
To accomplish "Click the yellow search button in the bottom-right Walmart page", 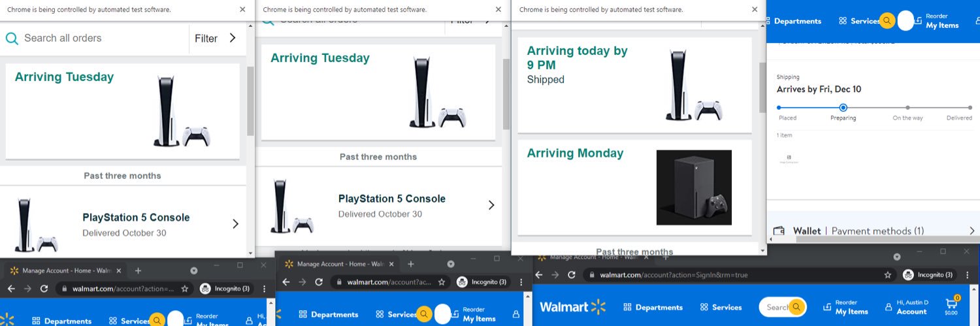I will tap(796, 307).
